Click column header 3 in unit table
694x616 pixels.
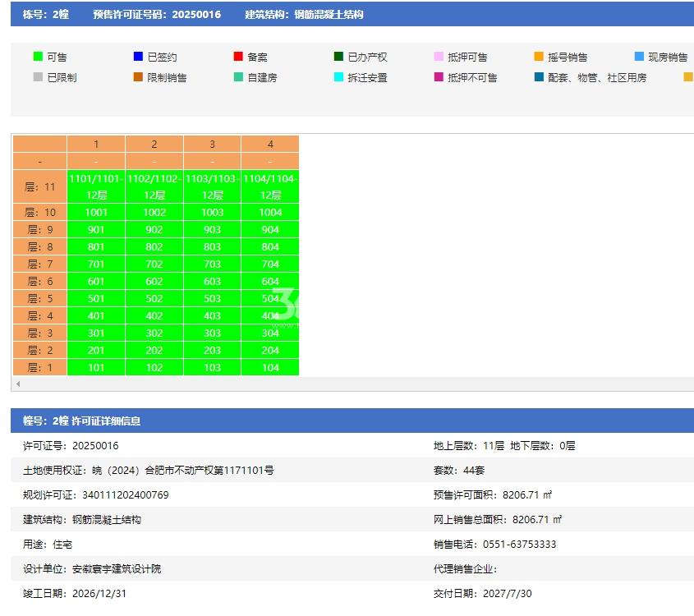point(212,145)
